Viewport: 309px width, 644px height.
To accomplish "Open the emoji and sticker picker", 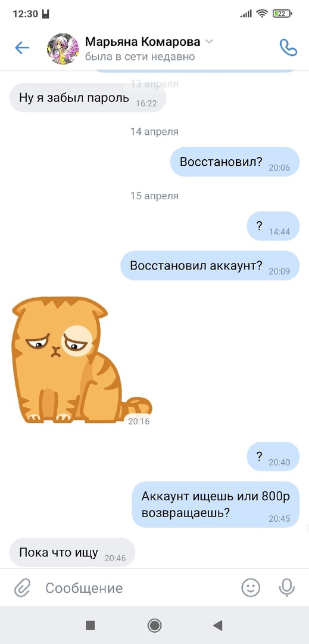I will pyautogui.click(x=251, y=588).
